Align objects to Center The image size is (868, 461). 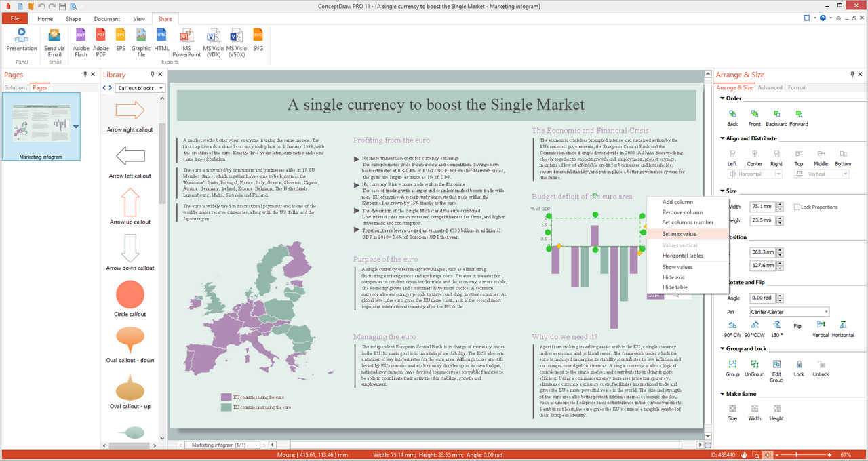point(754,158)
